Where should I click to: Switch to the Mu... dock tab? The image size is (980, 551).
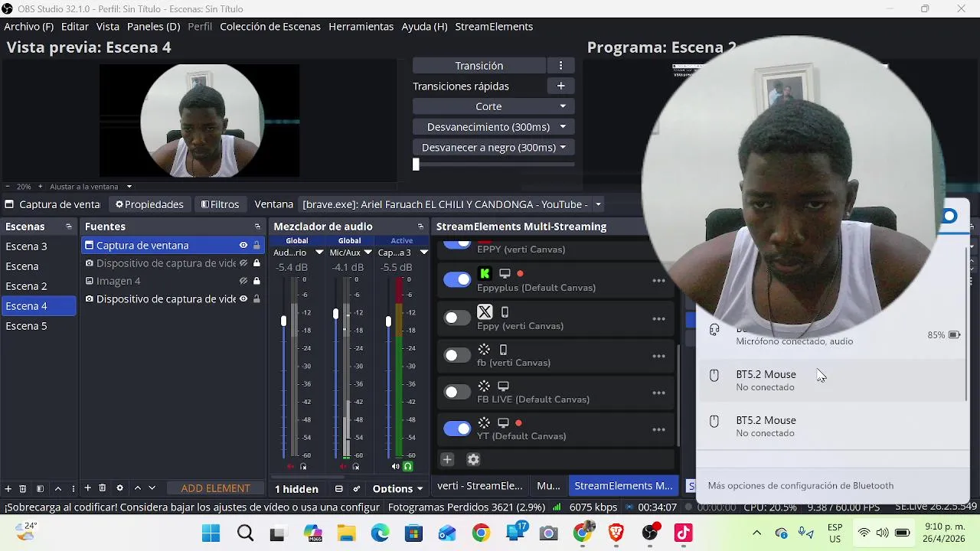pyautogui.click(x=548, y=485)
